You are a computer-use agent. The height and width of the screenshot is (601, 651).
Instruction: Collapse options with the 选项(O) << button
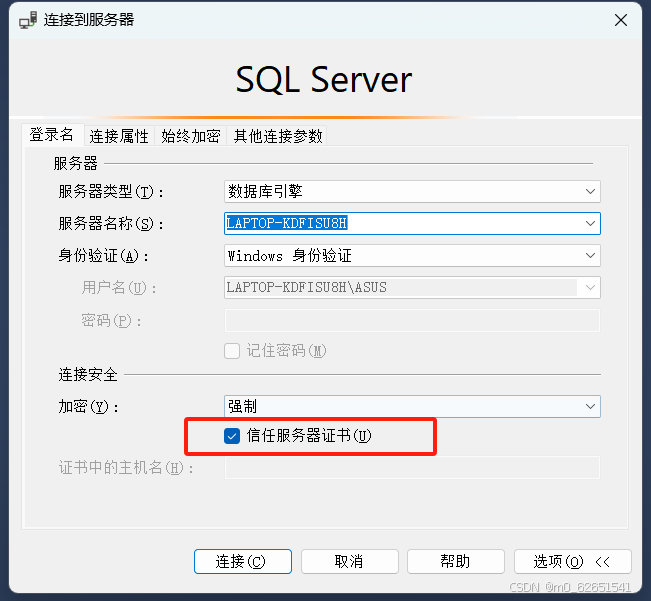coord(573,562)
